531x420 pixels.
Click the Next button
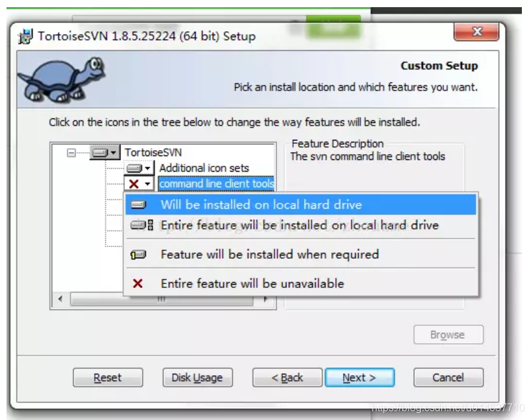[x=359, y=377]
